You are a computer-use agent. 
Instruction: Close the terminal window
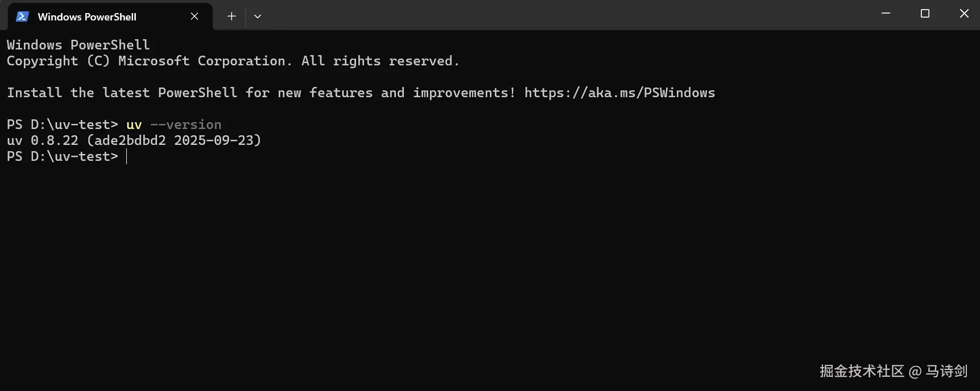click(964, 14)
